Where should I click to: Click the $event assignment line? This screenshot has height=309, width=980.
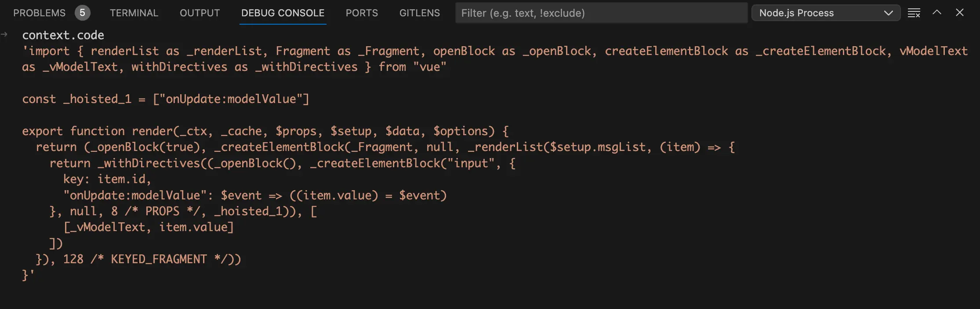tap(255, 195)
